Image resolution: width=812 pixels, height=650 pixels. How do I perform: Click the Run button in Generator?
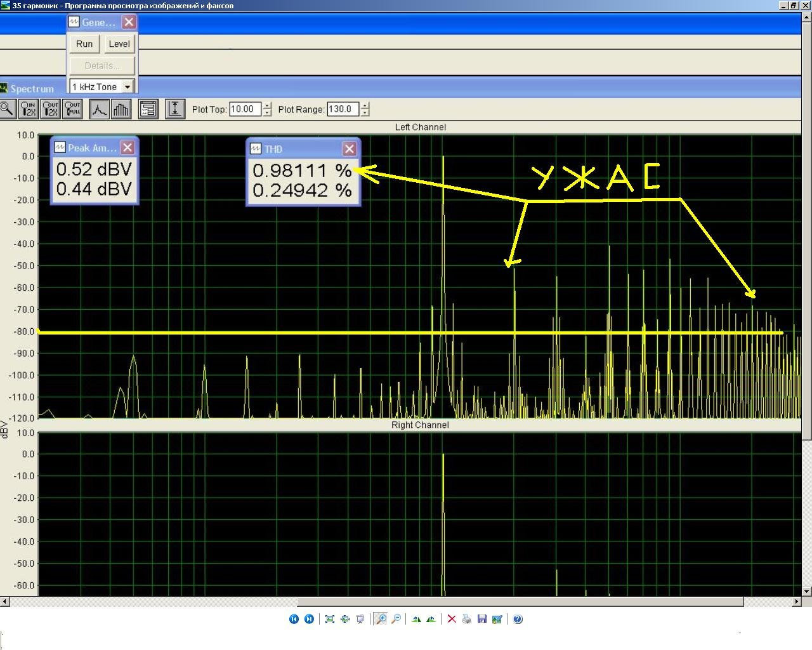[x=84, y=44]
